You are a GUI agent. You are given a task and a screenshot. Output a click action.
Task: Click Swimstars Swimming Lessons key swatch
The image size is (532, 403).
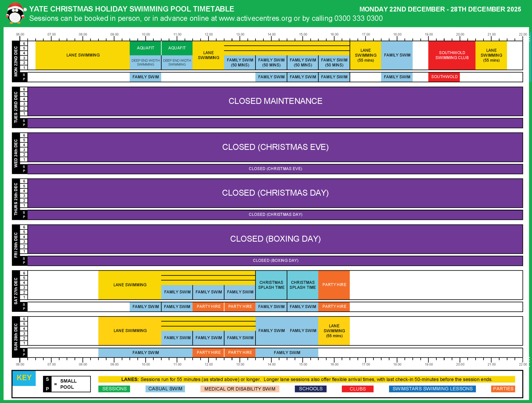pyautogui.click(x=432, y=389)
